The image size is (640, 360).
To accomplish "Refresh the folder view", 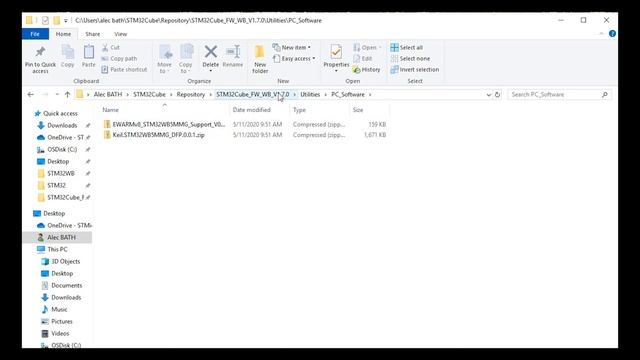I will point(498,95).
